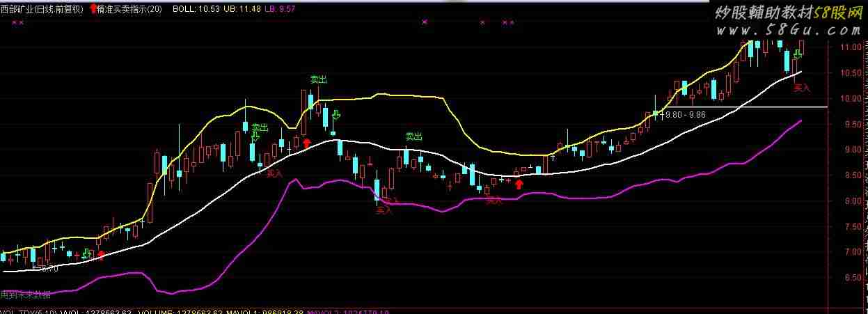Click green sell arrow left of the 6.70 red arrow
The image size is (868, 314).
[x=86, y=254]
